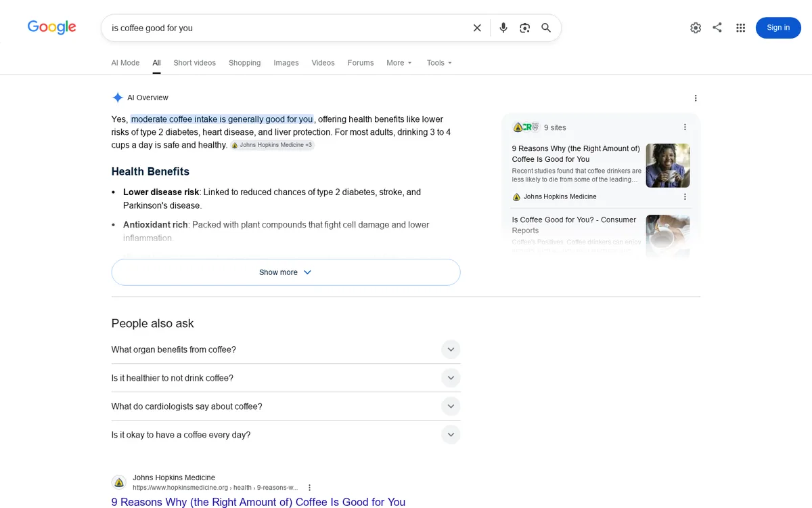812x508 pixels.
Task: Select the All tab
Action: [x=156, y=63]
